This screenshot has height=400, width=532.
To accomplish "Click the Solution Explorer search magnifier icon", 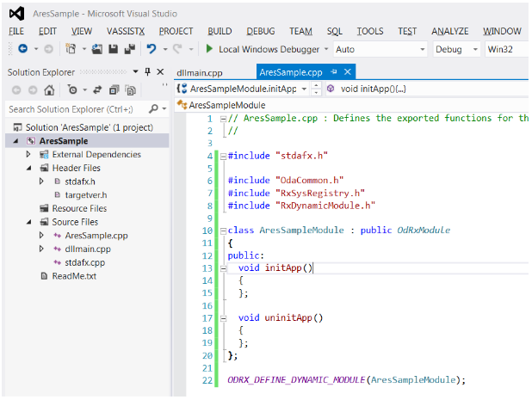I will tap(153, 108).
